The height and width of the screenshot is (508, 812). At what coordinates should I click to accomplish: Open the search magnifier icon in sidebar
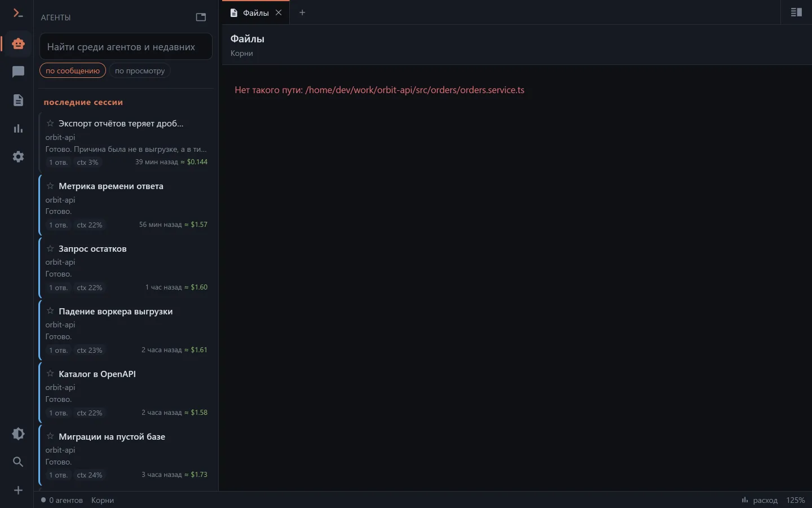[18, 462]
